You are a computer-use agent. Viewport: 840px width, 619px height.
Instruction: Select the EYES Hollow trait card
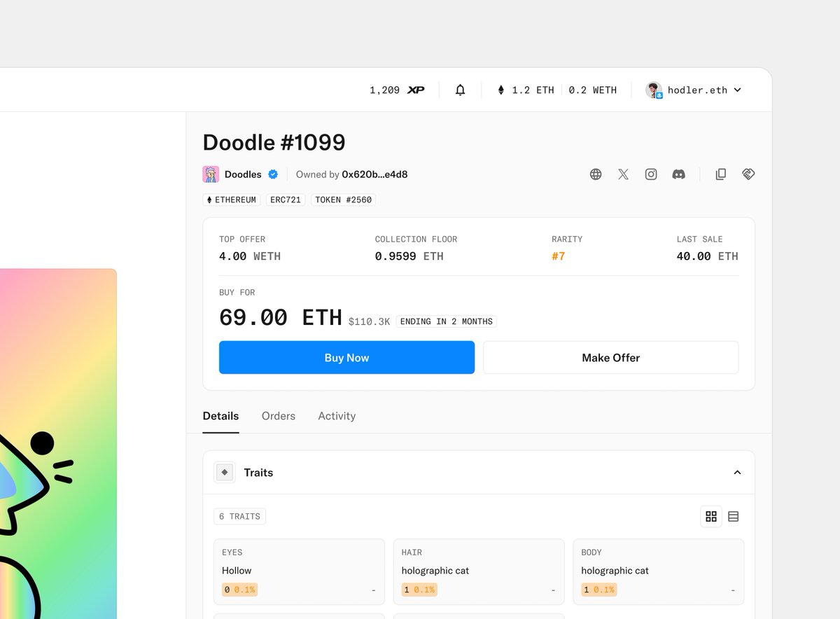[299, 571]
